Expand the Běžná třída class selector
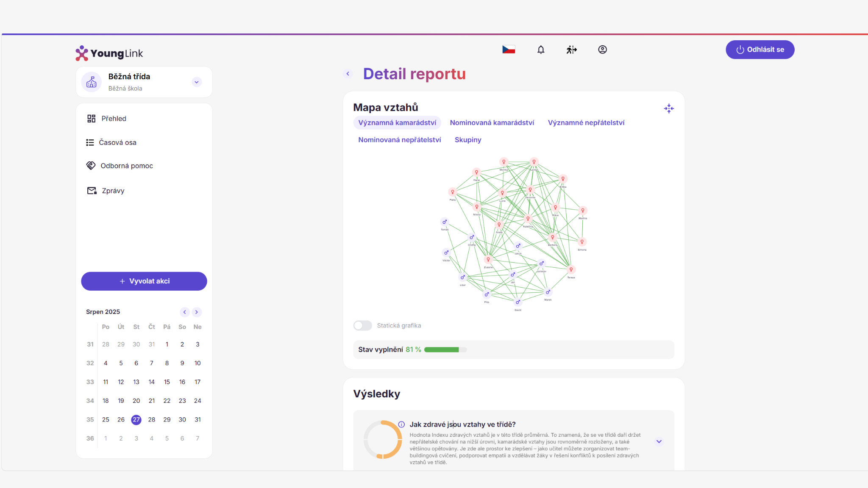Screen dimensions: 868x488 click(x=196, y=82)
